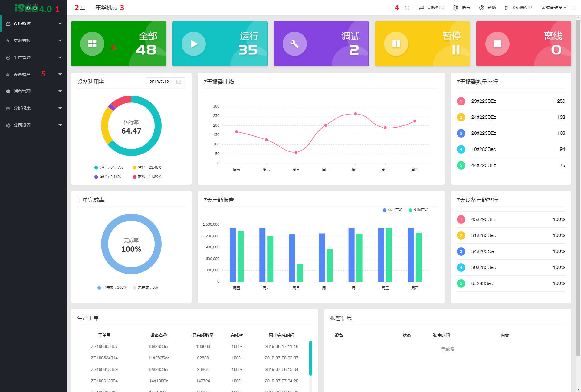Open 公司设置 in the sidebar
581x392 pixels.
22,125
